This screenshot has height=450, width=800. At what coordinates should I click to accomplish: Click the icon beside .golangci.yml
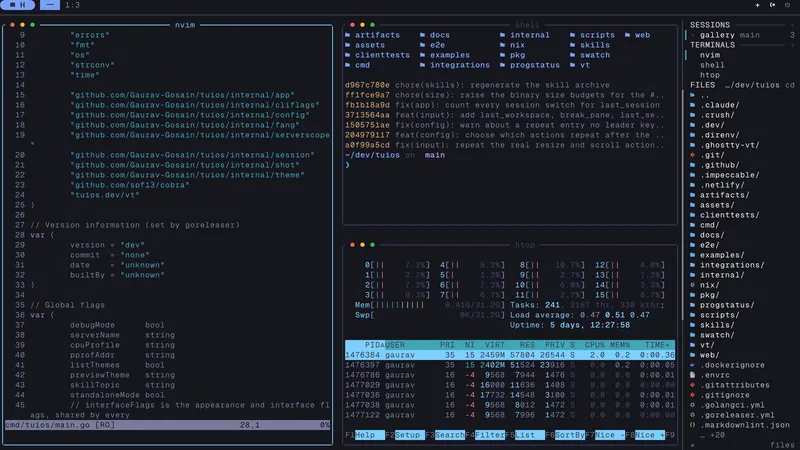click(692, 405)
